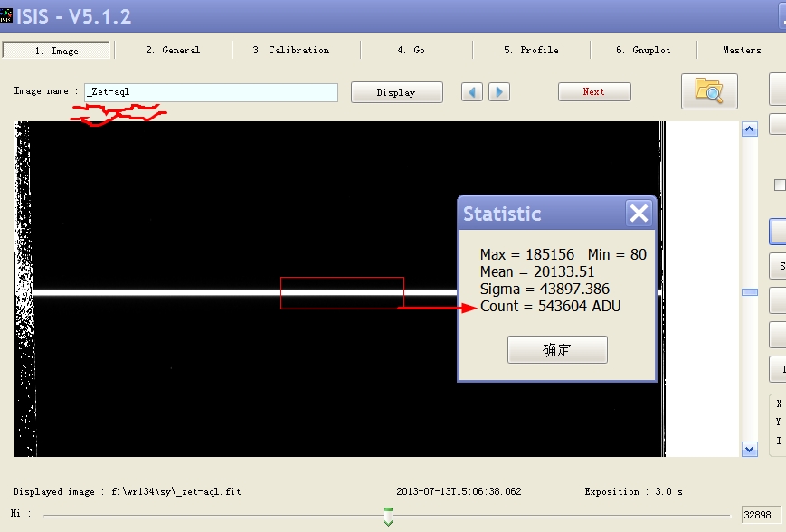Confirm the Statistic dialog with 确定
This screenshot has width=786, height=532.
tap(557, 350)
